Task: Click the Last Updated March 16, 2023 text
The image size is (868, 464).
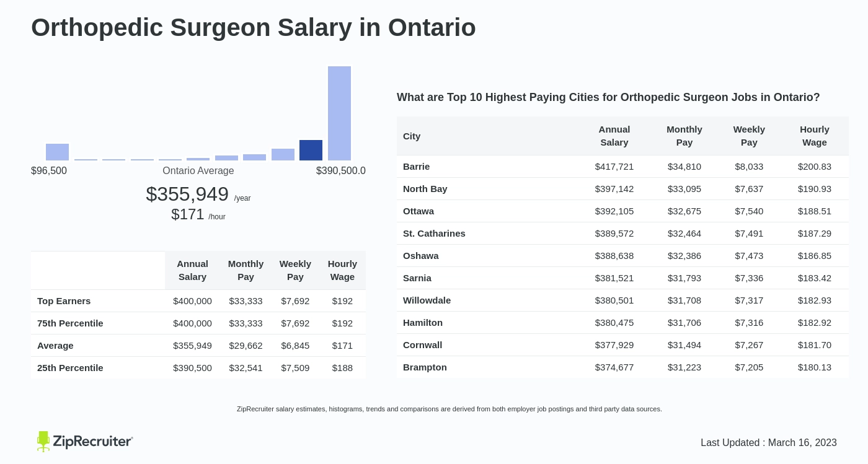Action: coord(769,443)
